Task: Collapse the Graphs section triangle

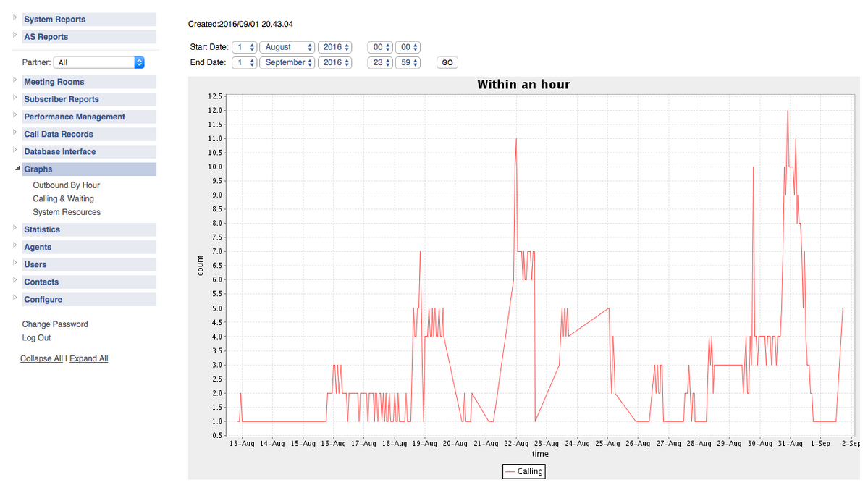Action: coord(17,168)
